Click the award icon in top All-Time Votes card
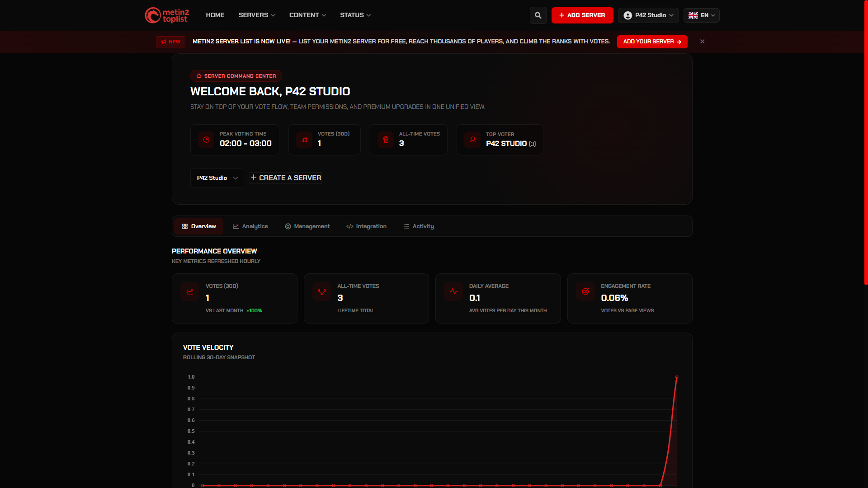Viewport: 868px width, 488px height. 386,140
